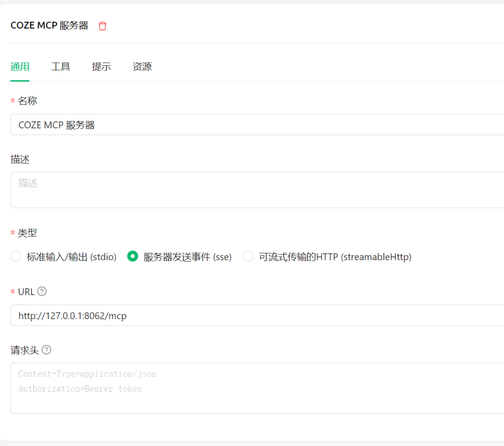Open the 工具 tab
The height and width of the screenshot is (446, 504).
coord(61,67)
